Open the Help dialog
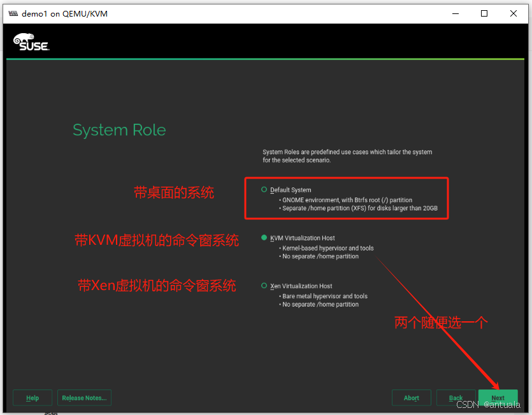 click(x=32, y=398)
